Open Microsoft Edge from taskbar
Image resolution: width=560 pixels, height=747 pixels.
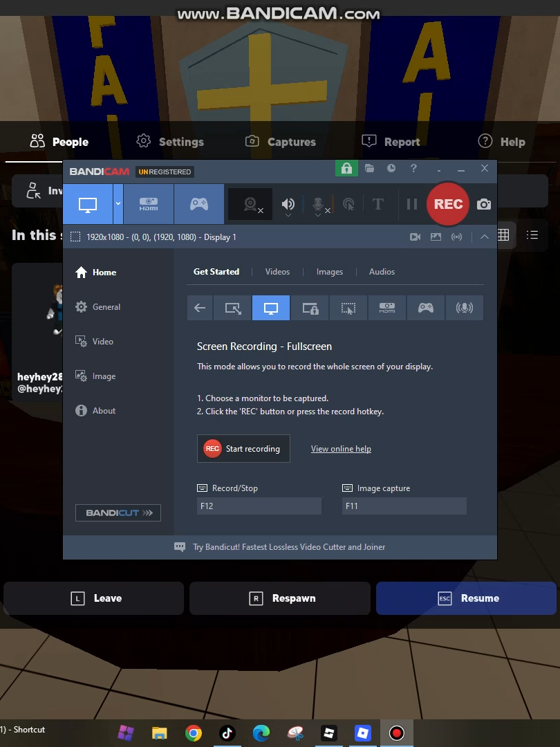[x=261, y=733]
